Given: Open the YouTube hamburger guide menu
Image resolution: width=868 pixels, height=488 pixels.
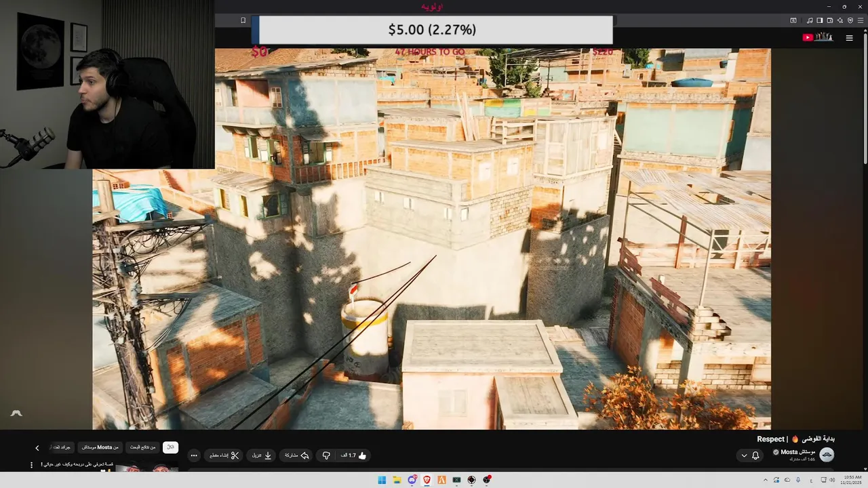Looking at the screenshot, I should (849, 38).
